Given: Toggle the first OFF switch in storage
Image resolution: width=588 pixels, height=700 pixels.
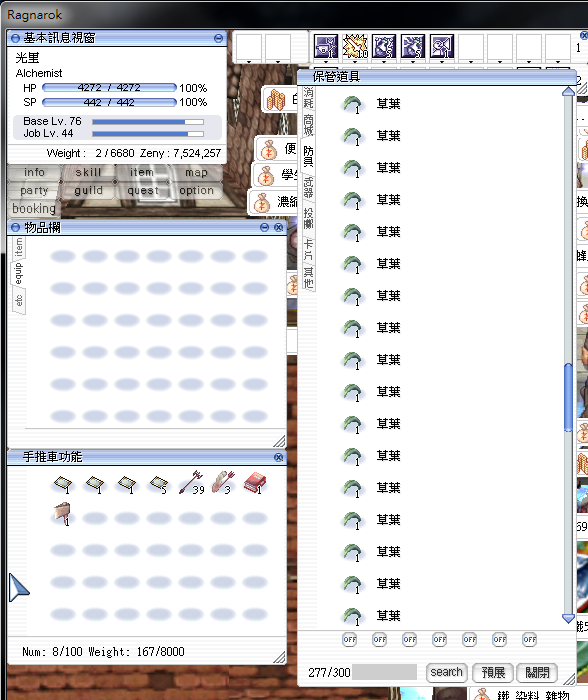Looking at the screenshot, I should tap(350, 639).
